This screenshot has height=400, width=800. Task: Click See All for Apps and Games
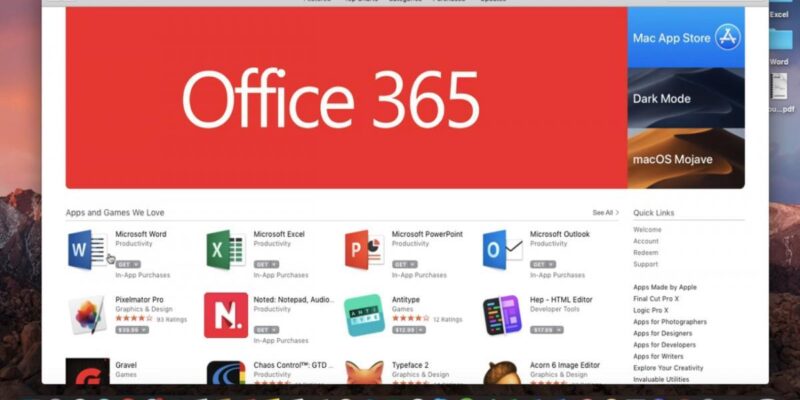606,212
